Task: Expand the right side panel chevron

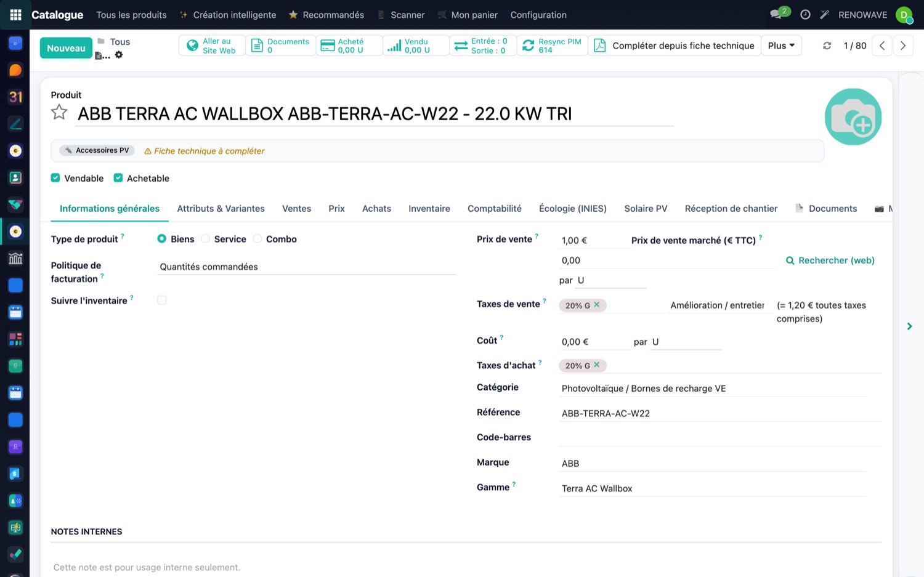Action: click(909, 326)
